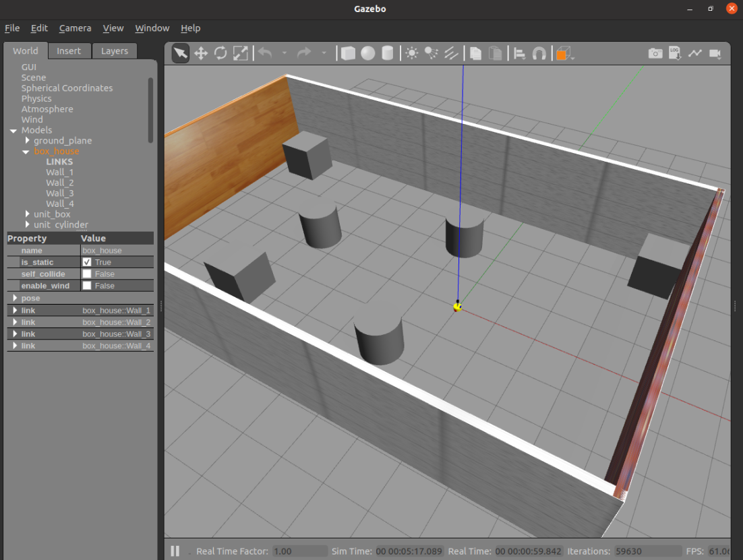Screen dimensions: 743x560
Task: Activate the rotate mode tool
Action: click(220, 53)
